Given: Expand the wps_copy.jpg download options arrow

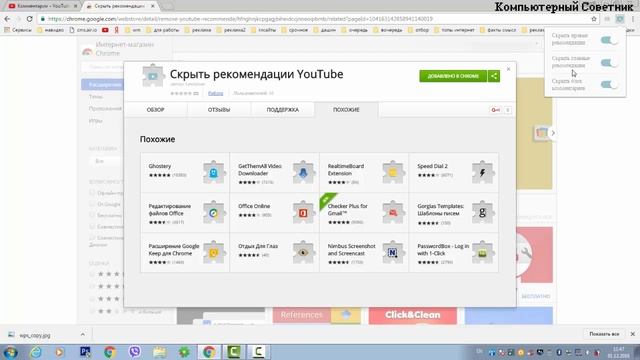Looking at the screenshot, I should click(x=83, y=334).
